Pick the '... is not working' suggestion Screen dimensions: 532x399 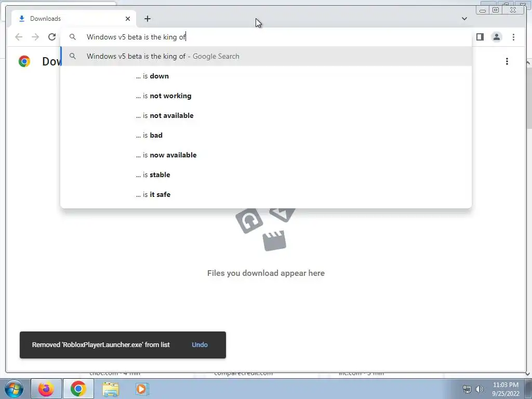tap(266, 96)
